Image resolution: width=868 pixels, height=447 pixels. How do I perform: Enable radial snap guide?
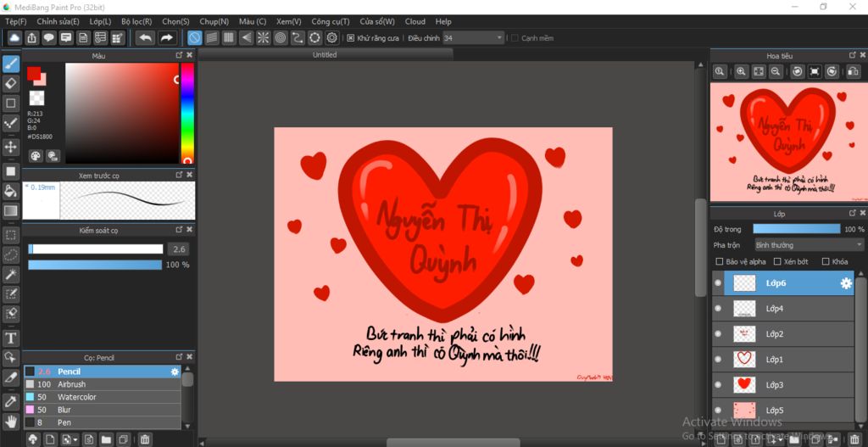point(263,37)
